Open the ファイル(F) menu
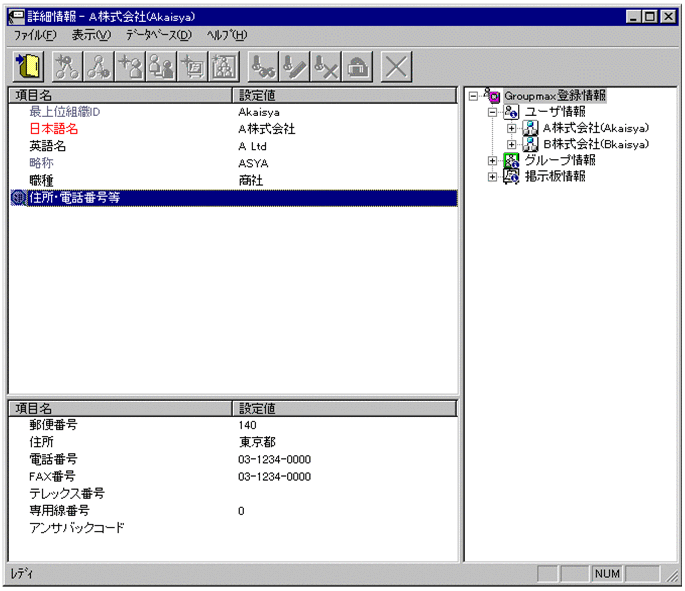 [35, 35]
